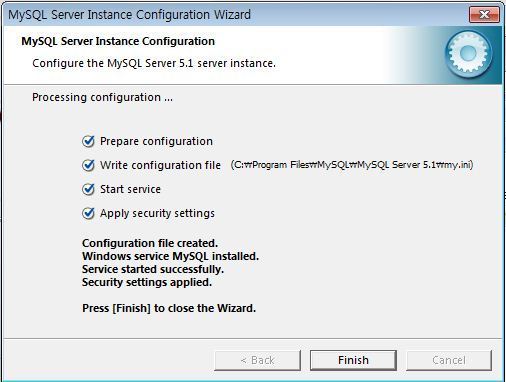Image resolution: width=506 pixels, height=382 pixels.
Task: Click the blue gear icon in header
Action: pyautogui.click(x=468, y=54)
